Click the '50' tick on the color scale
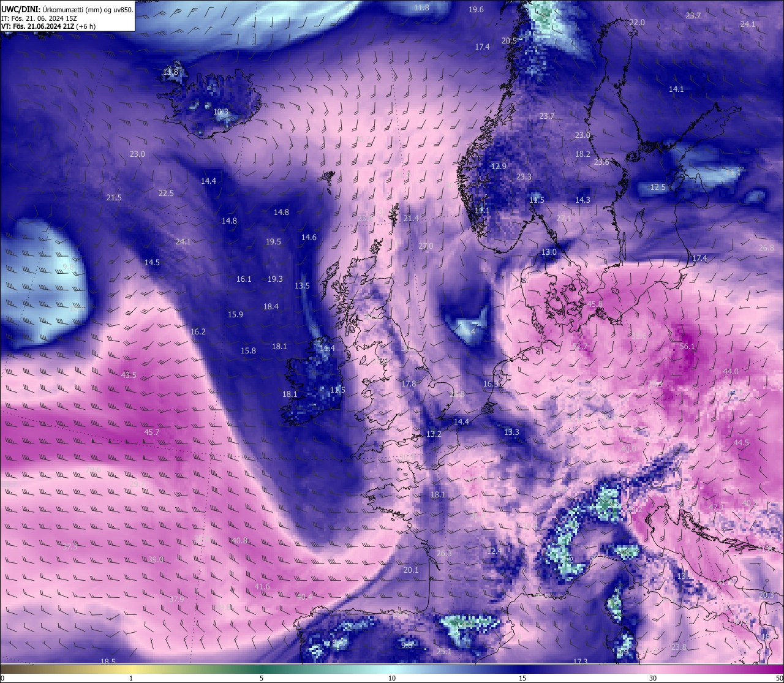The width and height of the screenshot is (784, 683). [x=779, y=678]
